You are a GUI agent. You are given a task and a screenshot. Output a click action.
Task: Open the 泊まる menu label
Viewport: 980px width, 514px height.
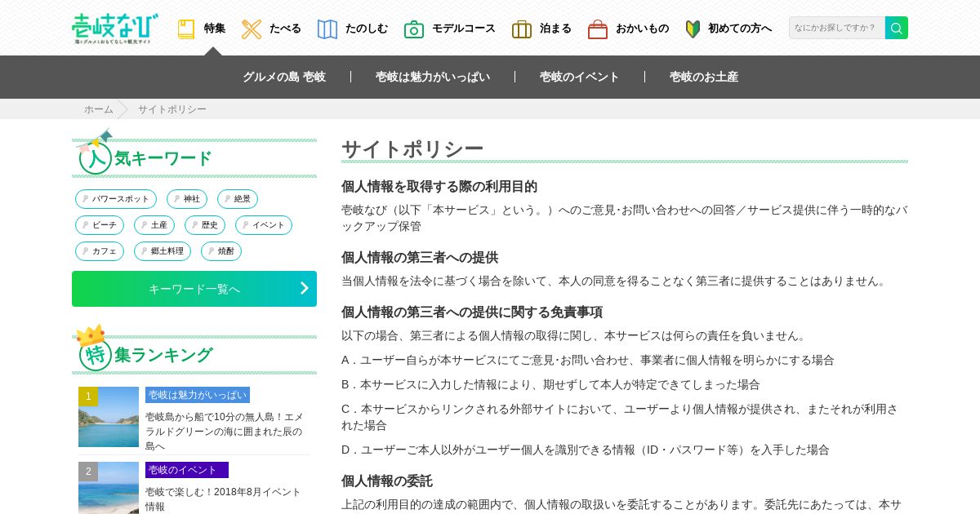tap(555, 29)
